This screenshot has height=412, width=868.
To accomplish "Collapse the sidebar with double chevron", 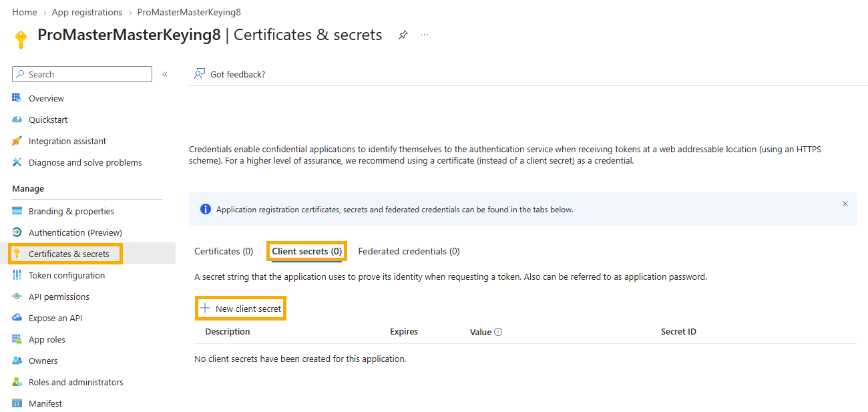I will point(165,74).
